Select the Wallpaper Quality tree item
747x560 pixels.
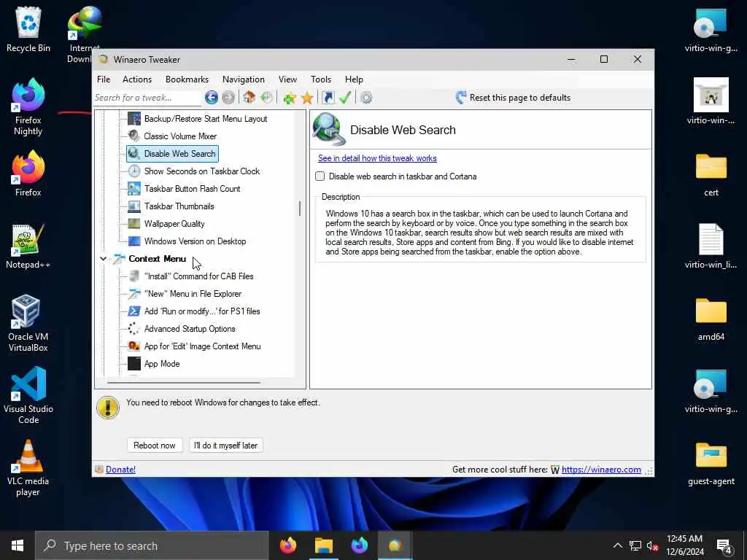pos(174,224)
